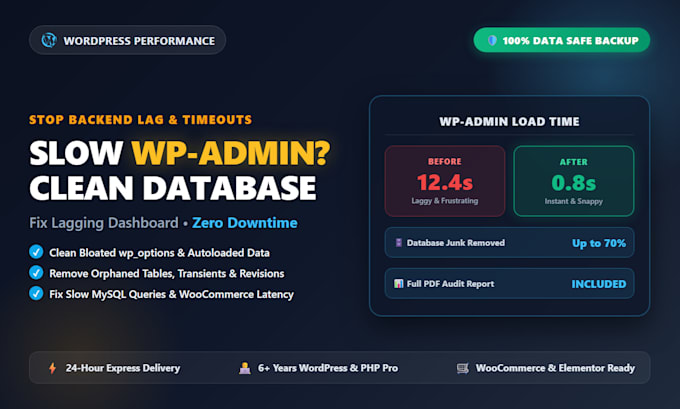Click the WordPress logo icon
The image size is (680, 409).
[49, 40]
